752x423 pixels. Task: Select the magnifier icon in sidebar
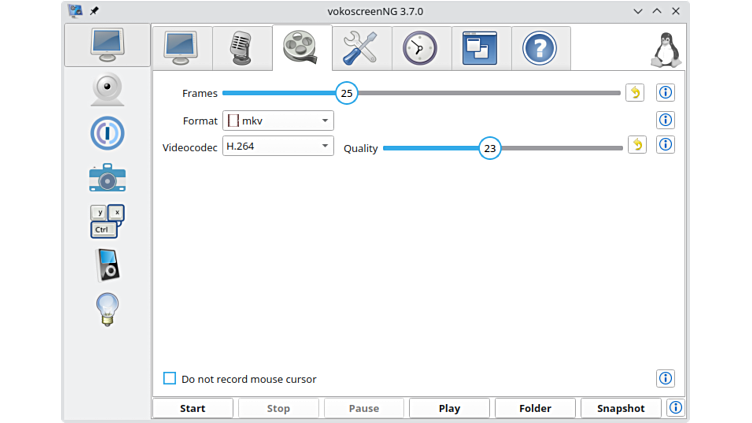[x=107, y=133]
